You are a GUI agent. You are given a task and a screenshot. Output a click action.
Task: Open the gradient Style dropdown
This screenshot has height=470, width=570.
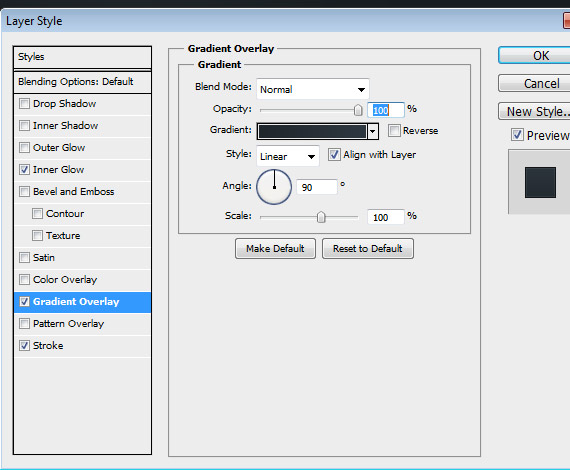(288, 156)
